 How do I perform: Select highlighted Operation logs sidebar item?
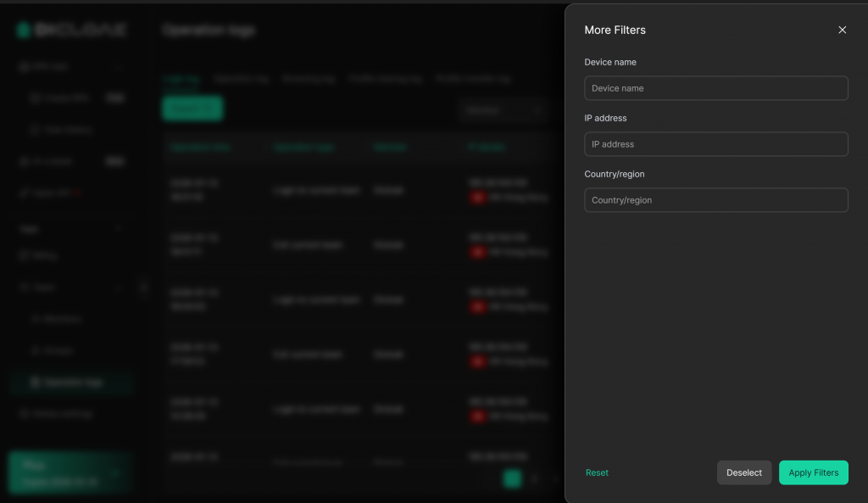[x=71, y=383]
